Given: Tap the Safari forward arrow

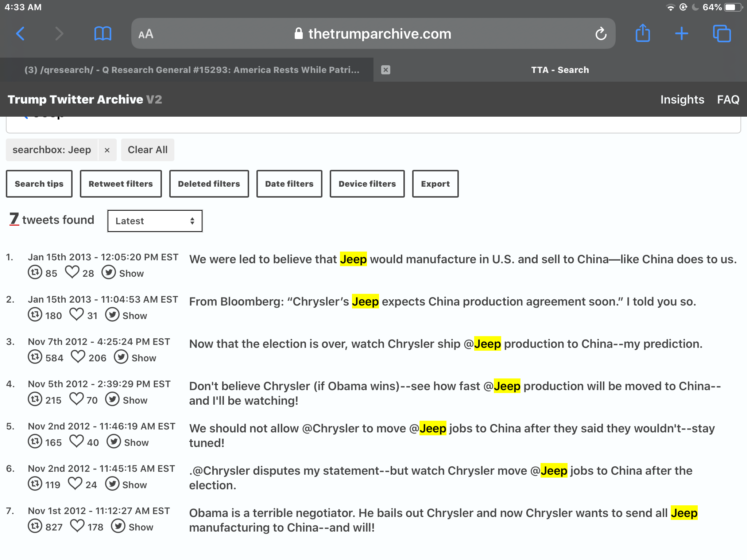Looking at the screenshot, I should tap(59, 34).
